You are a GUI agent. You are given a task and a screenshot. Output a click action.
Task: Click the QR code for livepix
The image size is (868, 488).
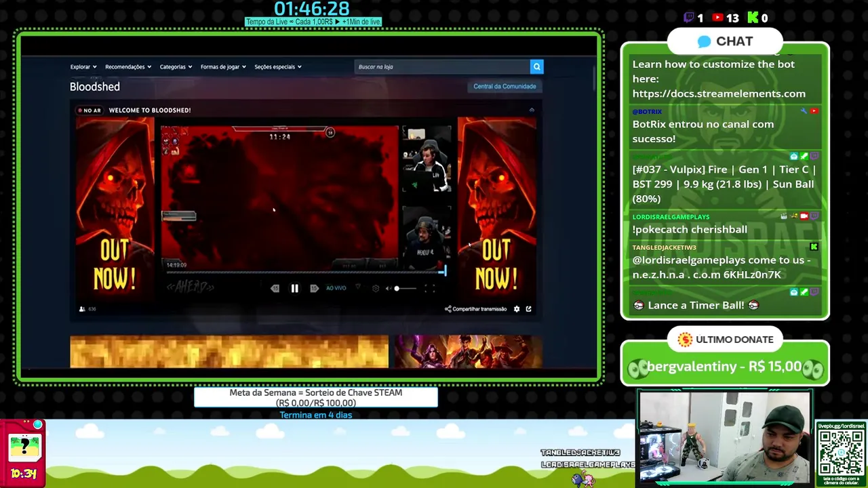click(x=841, y=453)
